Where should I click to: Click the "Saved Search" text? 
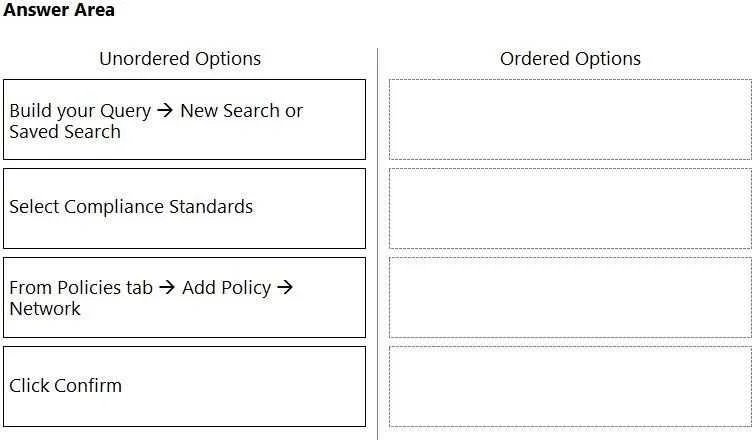65,131
